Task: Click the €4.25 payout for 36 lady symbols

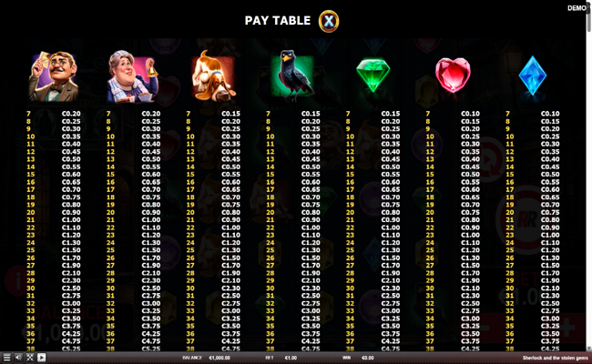Action: (151, 334)
